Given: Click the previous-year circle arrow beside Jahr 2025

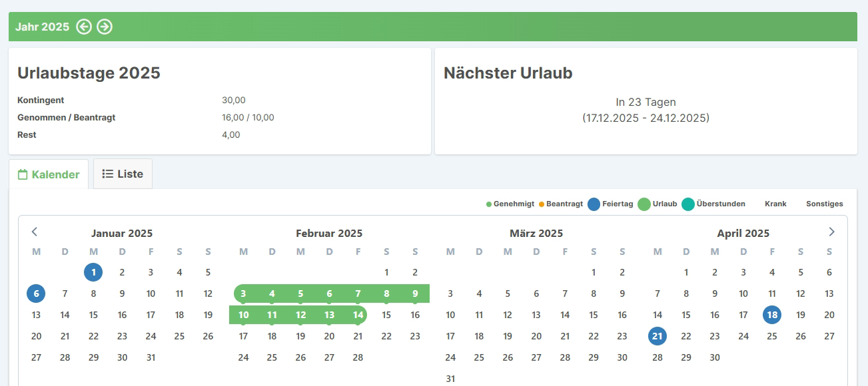Looking at the screenshot, I should (x=85, y=27).
